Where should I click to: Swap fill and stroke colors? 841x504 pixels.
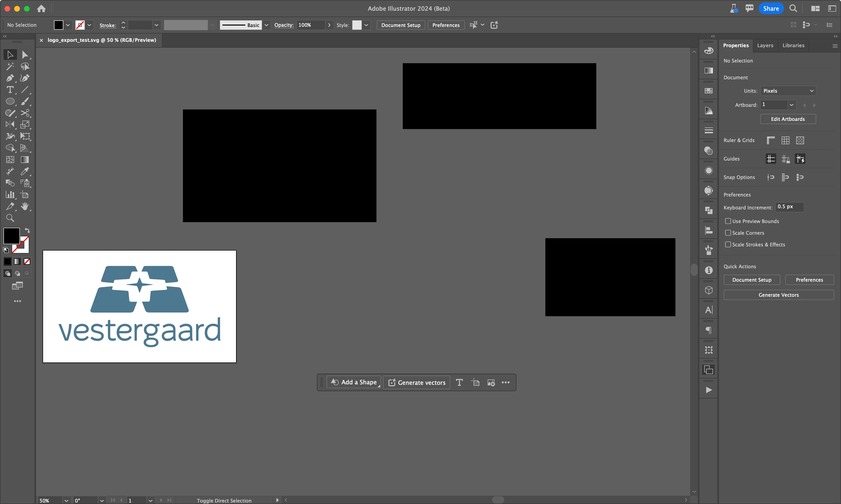27,231
